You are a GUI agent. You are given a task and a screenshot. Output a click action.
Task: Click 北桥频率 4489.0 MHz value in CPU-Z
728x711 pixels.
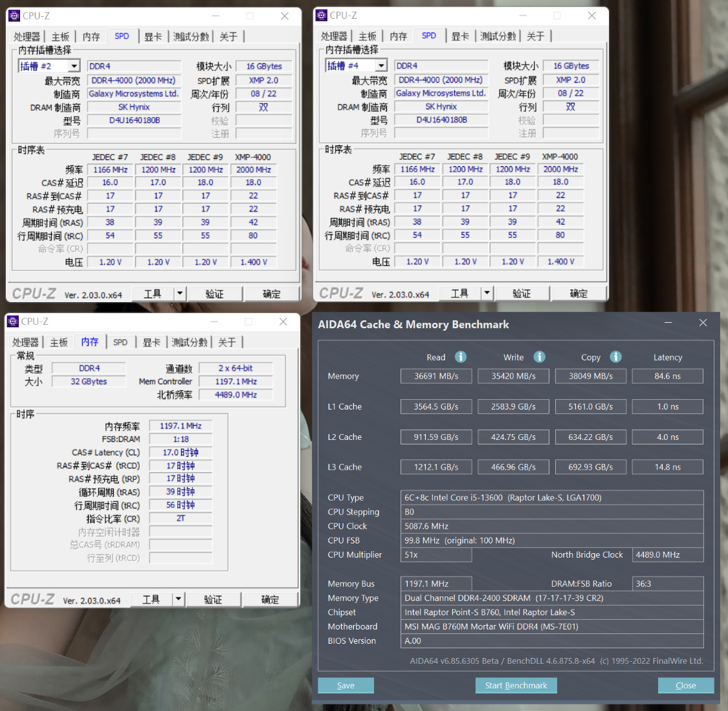tap(236, 395)
